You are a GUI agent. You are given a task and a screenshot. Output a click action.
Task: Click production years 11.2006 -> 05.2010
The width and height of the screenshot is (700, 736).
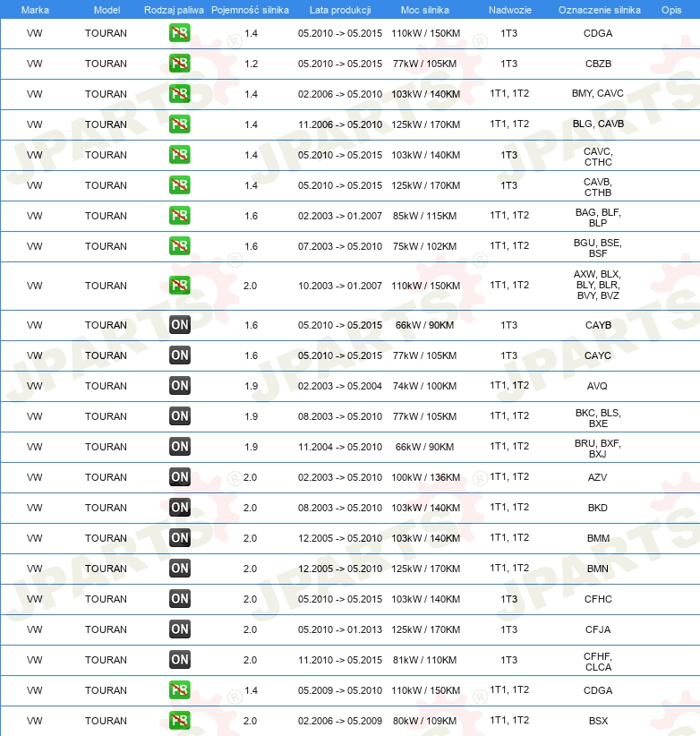(x=340, y=124)
